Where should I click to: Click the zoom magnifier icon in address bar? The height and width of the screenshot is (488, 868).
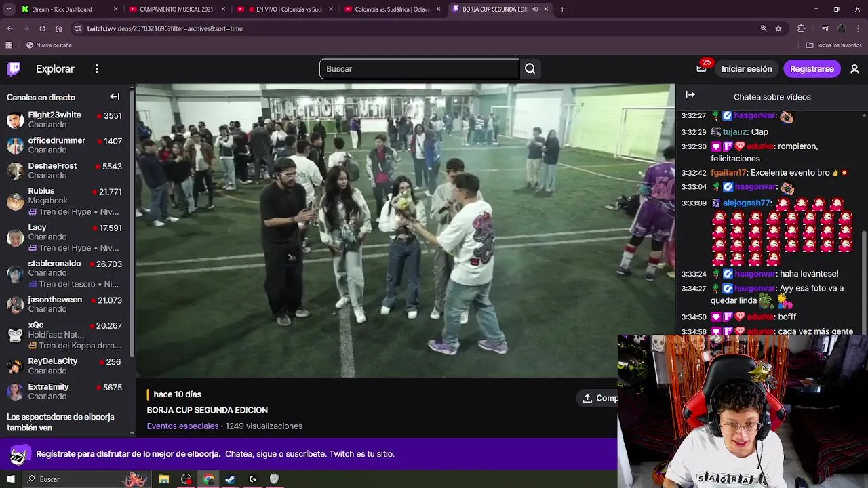(x=764, y=28)
